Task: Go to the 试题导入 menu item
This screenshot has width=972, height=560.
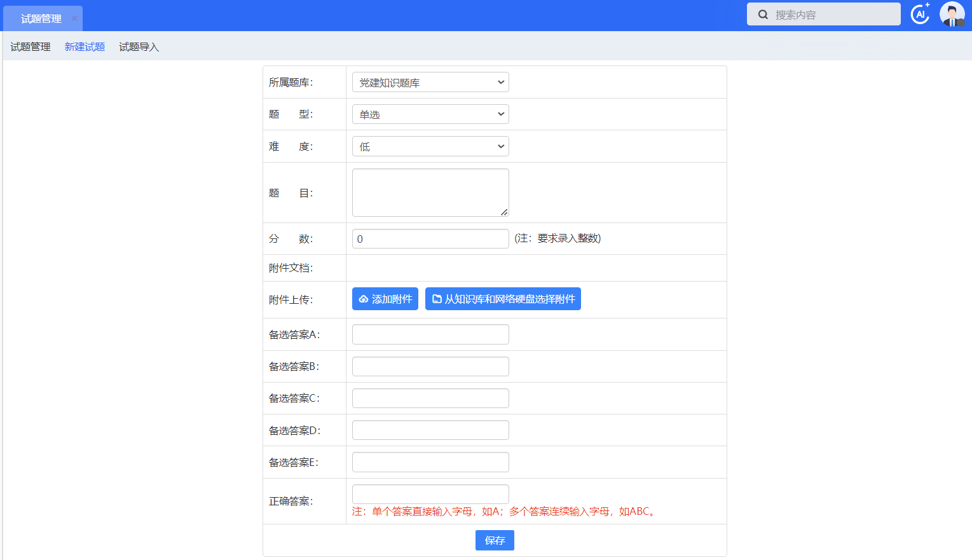Action: [139, 47]
